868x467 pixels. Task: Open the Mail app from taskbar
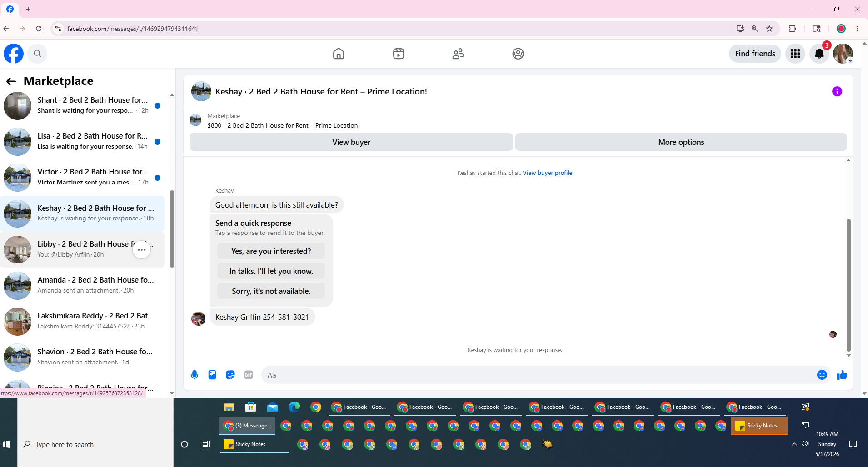pos(273,407)
